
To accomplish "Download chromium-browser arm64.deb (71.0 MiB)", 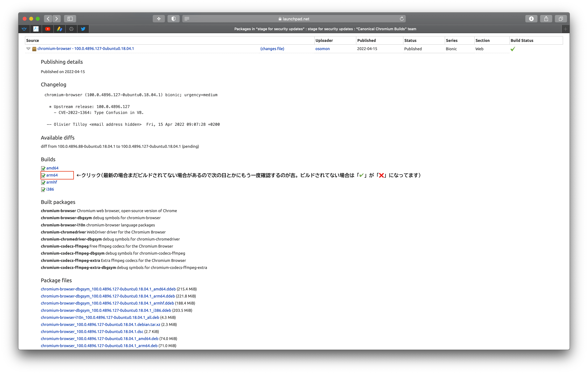I will pyautogui.click(x=99, y=346).
